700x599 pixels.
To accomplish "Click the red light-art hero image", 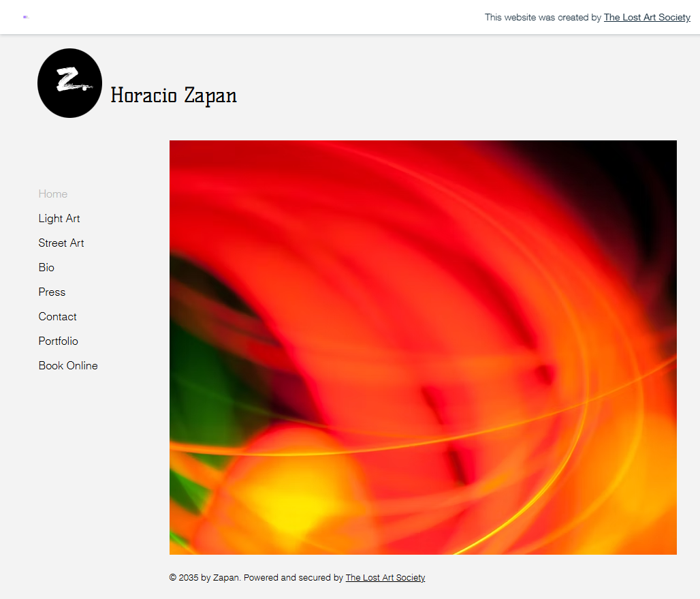I will (x=423, y=348).
